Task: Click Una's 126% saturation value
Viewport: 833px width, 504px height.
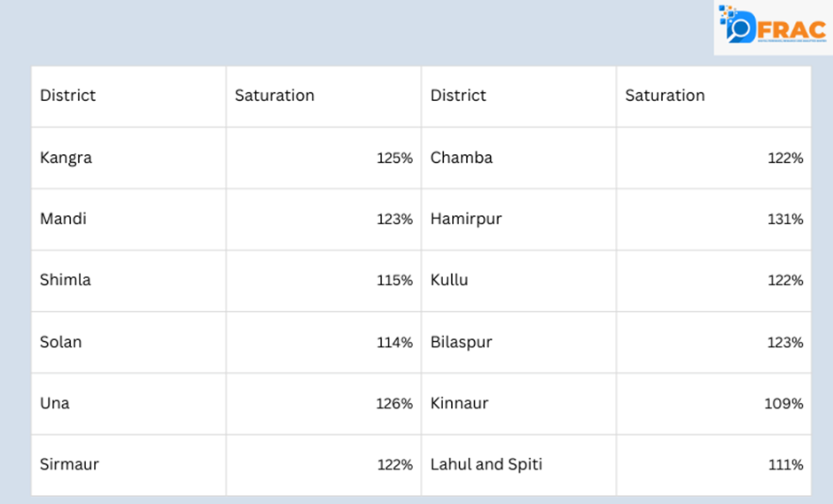Action: 394,404
